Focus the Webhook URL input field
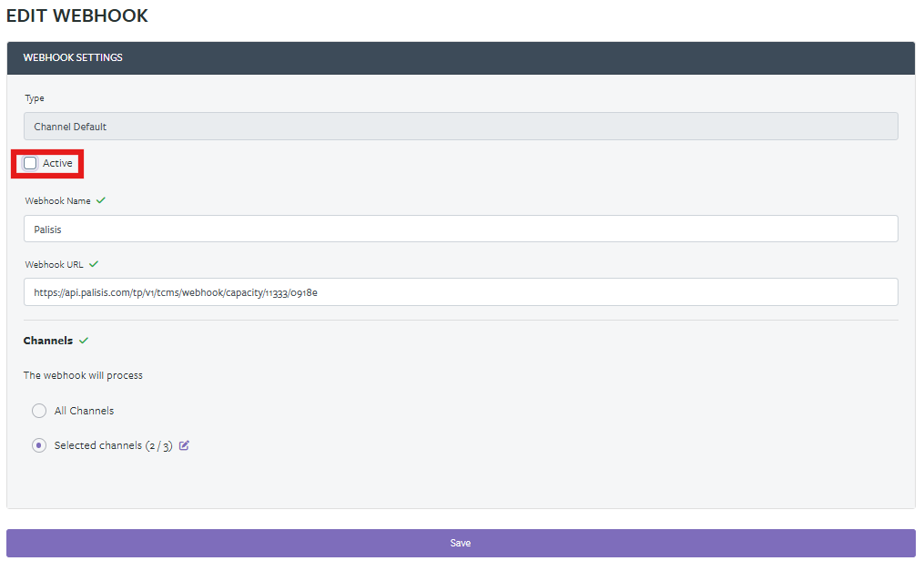This screenshot has width=924, height=561. [461, 291]
